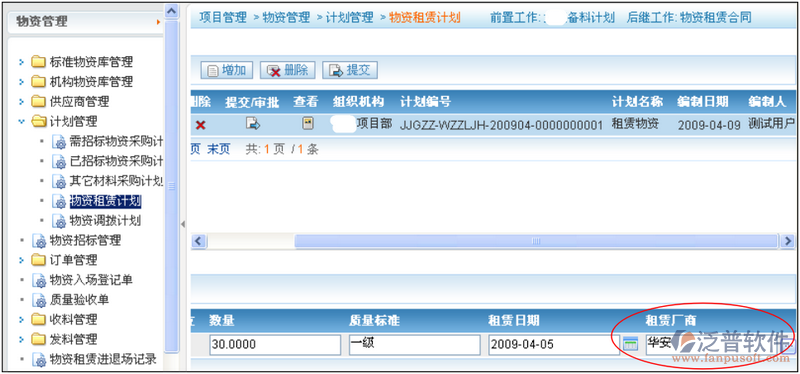Click the 增加 button

(x=227, y=70)
